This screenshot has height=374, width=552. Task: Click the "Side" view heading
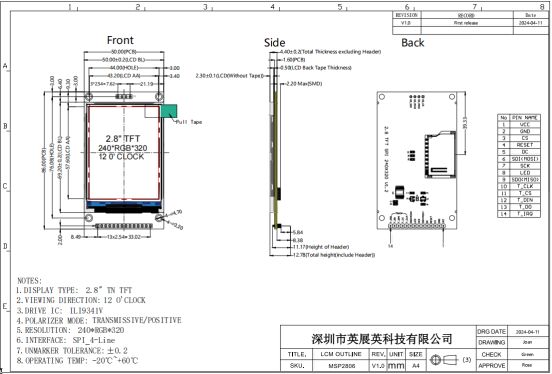(274, 43)
